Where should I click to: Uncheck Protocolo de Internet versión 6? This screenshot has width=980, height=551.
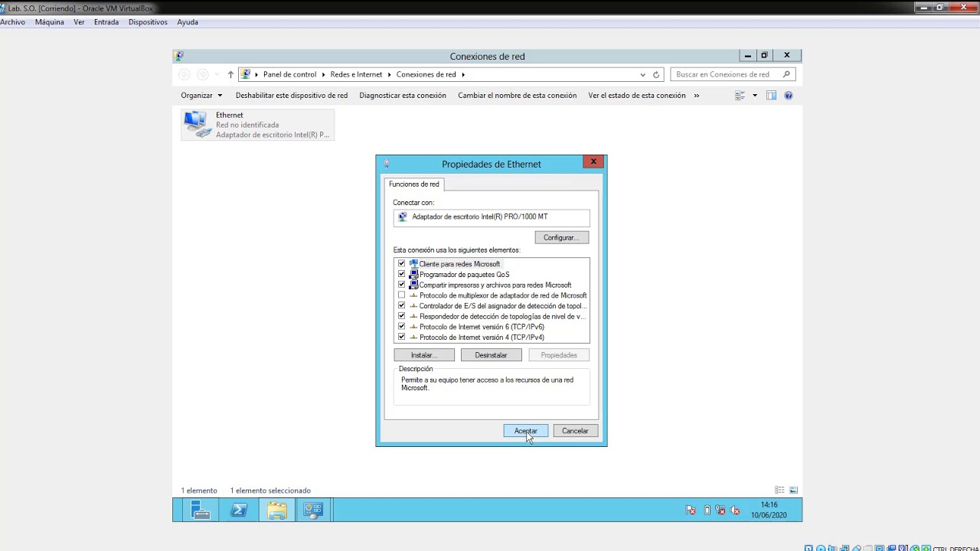click(x=401, y=327)
